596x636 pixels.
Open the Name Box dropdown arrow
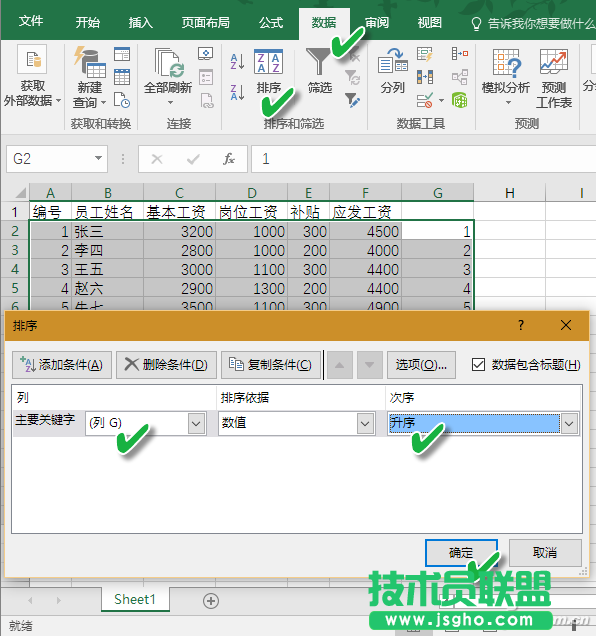98,158
